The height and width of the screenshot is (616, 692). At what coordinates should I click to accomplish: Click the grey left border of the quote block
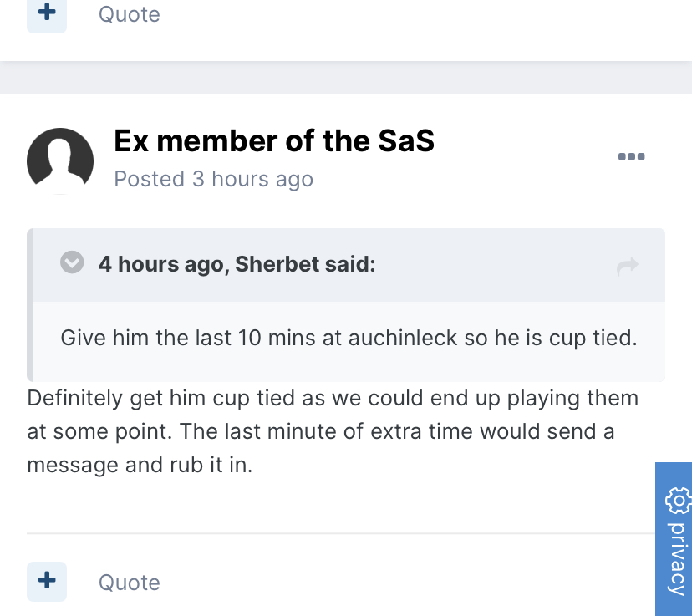[x=30, y=305]
